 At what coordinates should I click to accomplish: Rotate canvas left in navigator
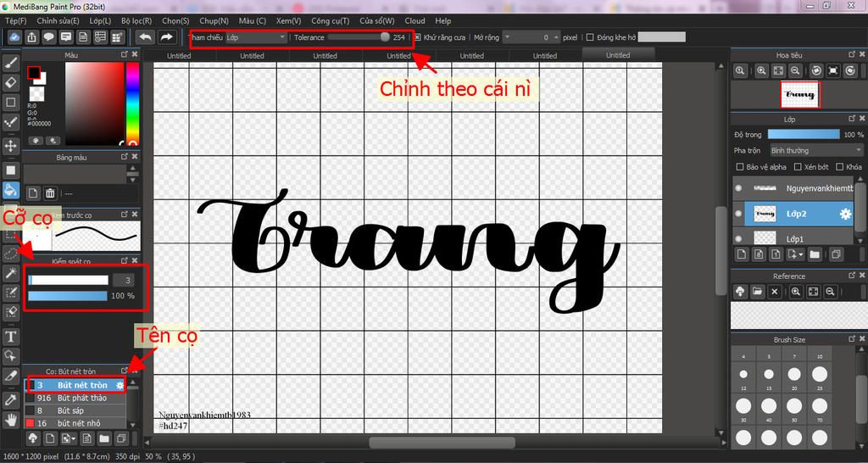pyautogui.click(x=816, y=71)
